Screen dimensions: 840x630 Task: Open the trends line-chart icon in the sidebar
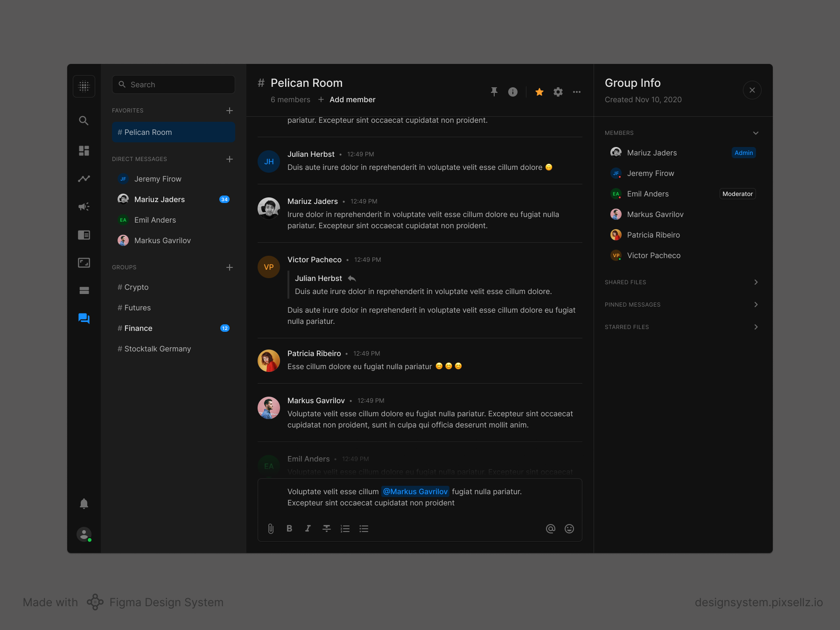click(x=84, y=178)
